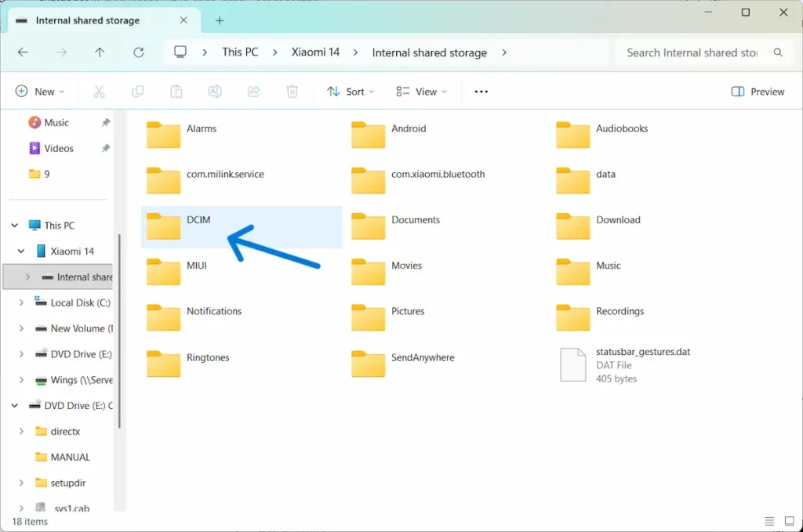This screenshot has height=532, width=803.
Task: Expand the directx folder node
Action: coord(21,431)
